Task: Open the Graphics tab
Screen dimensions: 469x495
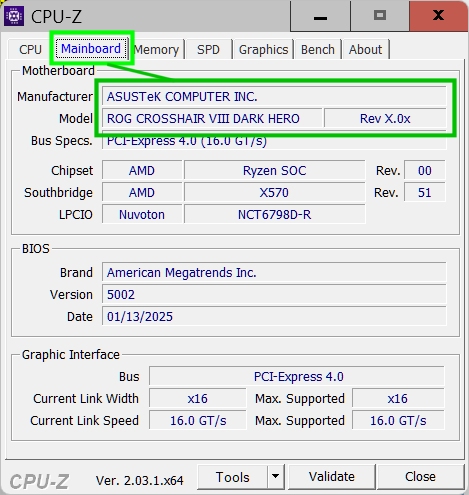Action: pos(263,50)
